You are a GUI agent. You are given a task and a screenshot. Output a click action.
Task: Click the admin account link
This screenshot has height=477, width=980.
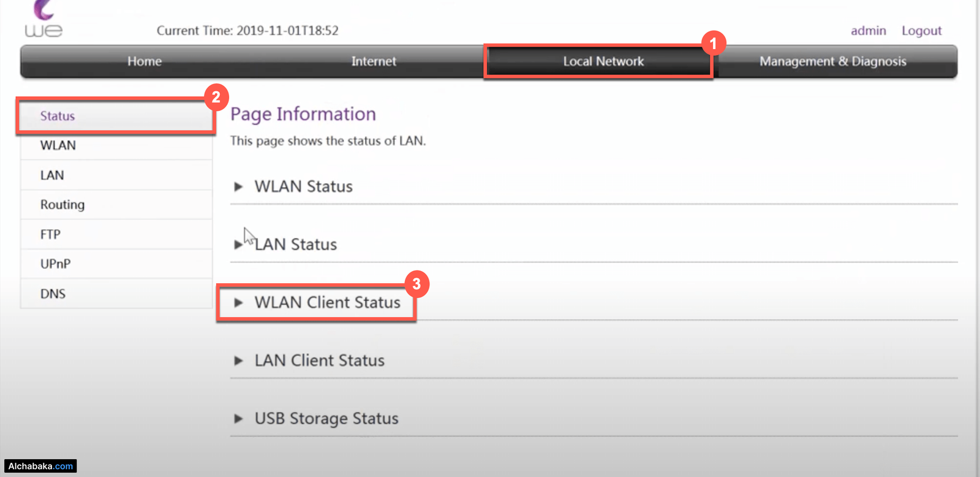click(868, 31)
